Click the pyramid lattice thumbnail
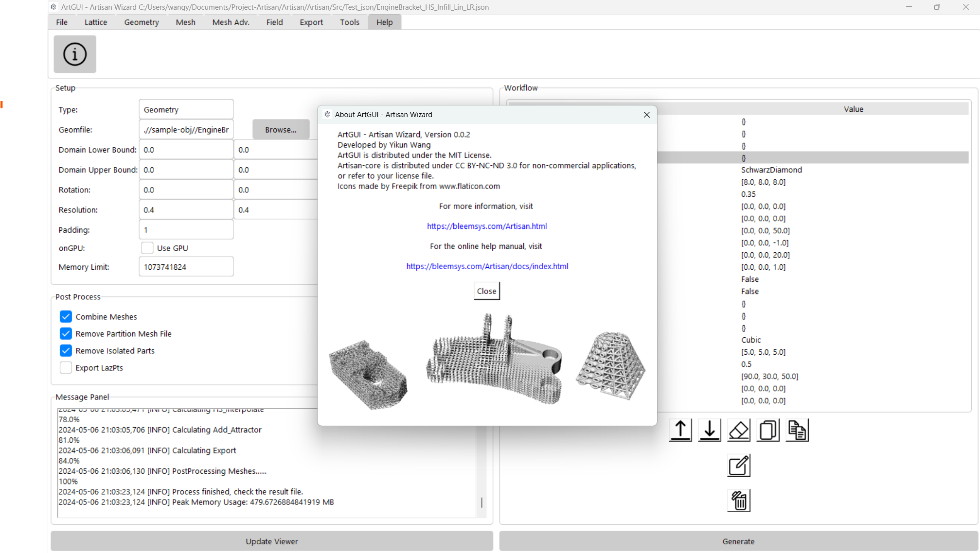This screenshot has width=980, height=553. coord(611,365)
